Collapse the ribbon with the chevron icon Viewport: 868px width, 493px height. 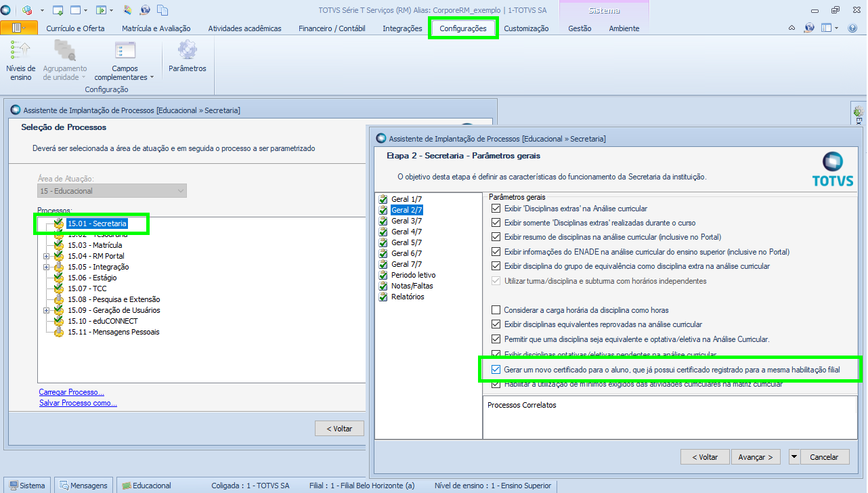(x=792, y=28)
